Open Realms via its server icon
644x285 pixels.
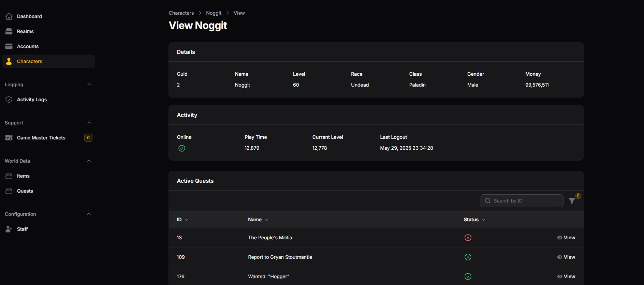pos(9,31)
